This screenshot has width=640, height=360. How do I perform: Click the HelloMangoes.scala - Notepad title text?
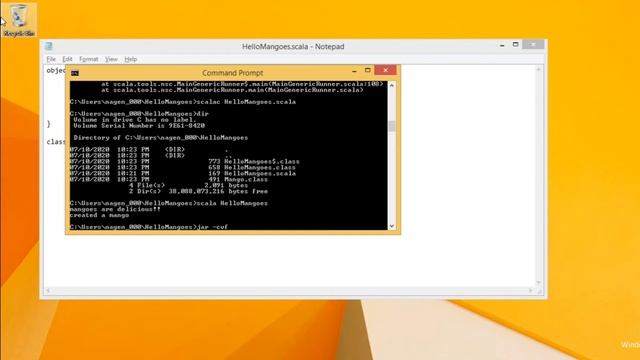coord(293,47)
